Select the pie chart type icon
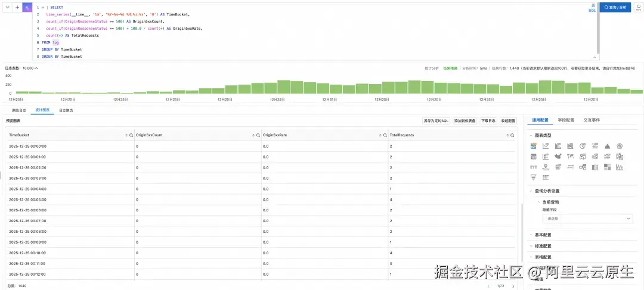The image size is (644, 290). coord(583,146)
